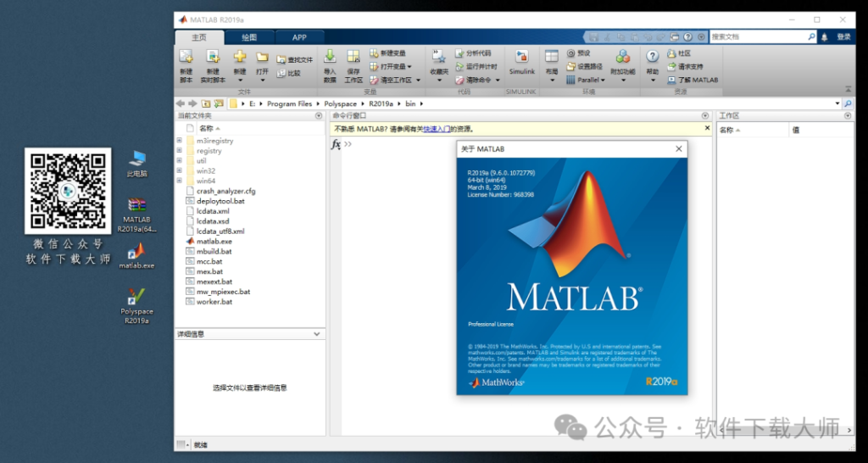Click the yellow plus New (新建) icon

(x=239, y=56)
